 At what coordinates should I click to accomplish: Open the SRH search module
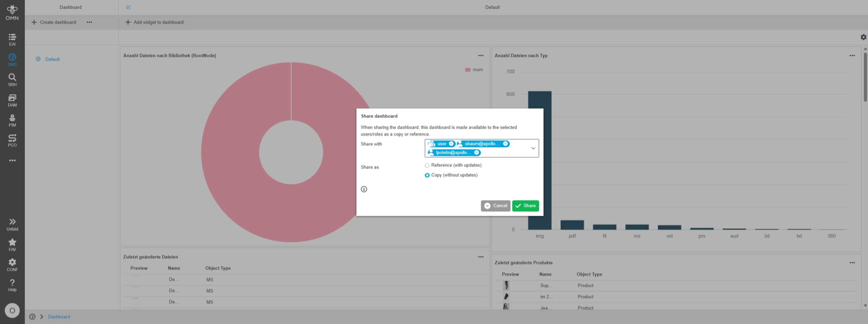click(x=12, y=80)
